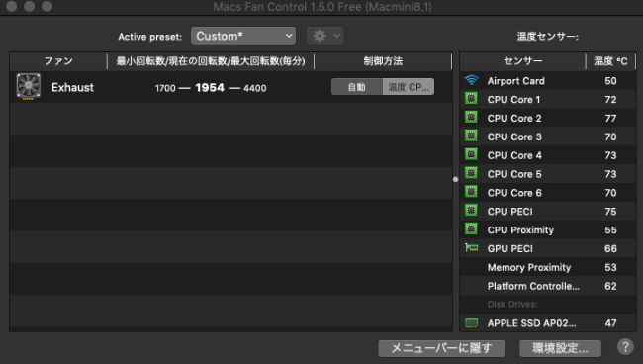Click the CPU Core 6 chip icon

[x=471, y=192]
